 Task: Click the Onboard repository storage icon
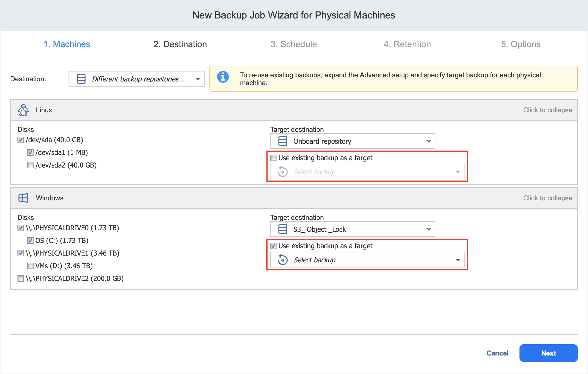[x=283, y=141]
